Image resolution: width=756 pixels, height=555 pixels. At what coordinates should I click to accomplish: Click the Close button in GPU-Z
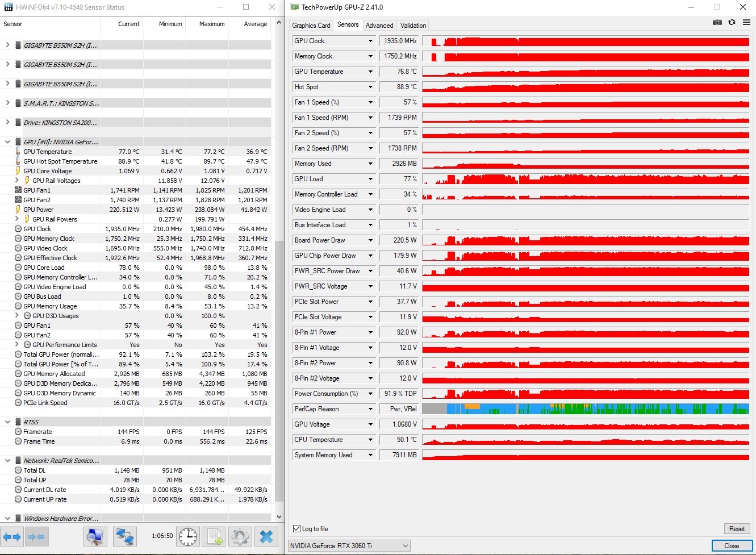tap(732, 546)
